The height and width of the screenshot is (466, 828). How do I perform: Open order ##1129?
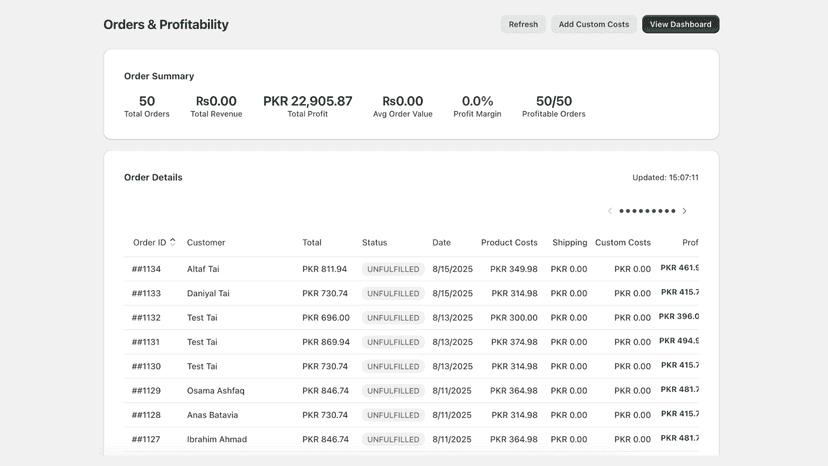(146, 390)
